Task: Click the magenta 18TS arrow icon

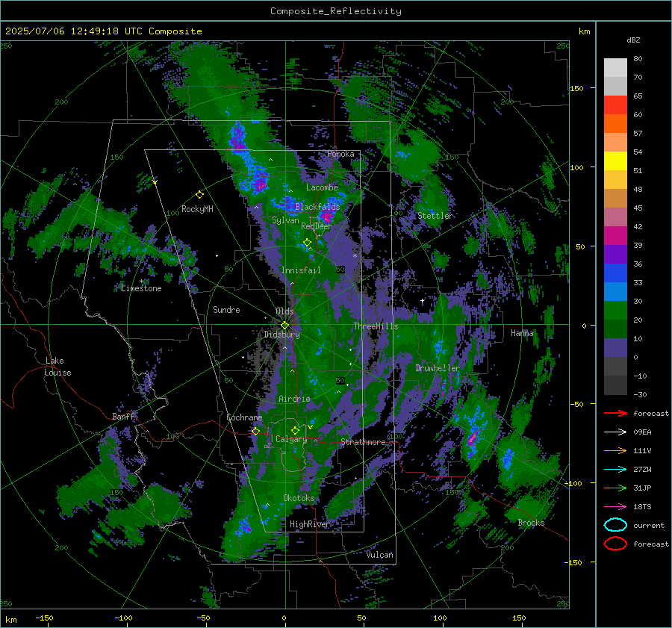Action: (615, 507)
